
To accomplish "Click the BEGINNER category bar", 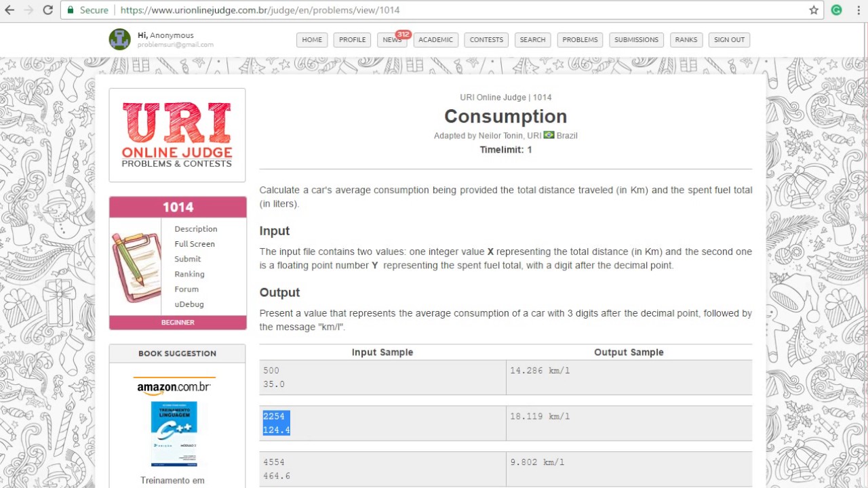I will [178, 323].
